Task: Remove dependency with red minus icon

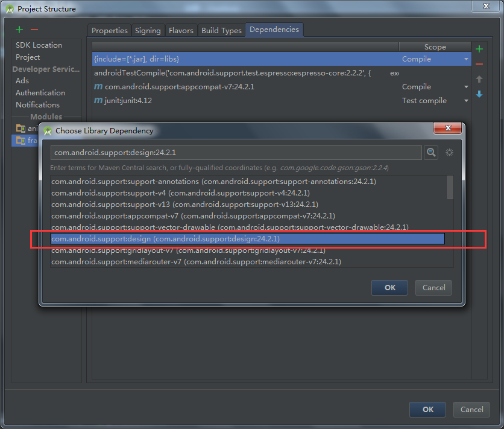Action: [479, 64]
